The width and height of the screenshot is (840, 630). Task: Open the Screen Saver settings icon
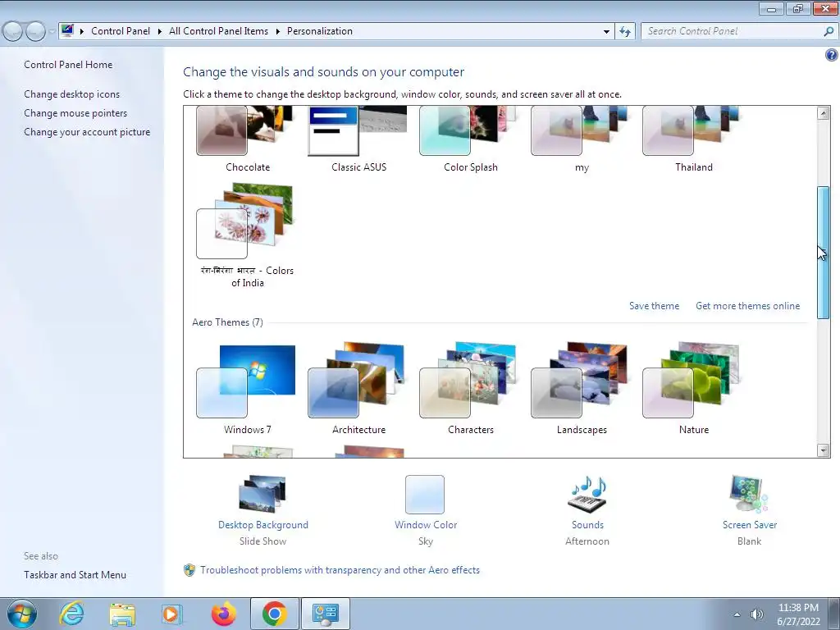749,495
